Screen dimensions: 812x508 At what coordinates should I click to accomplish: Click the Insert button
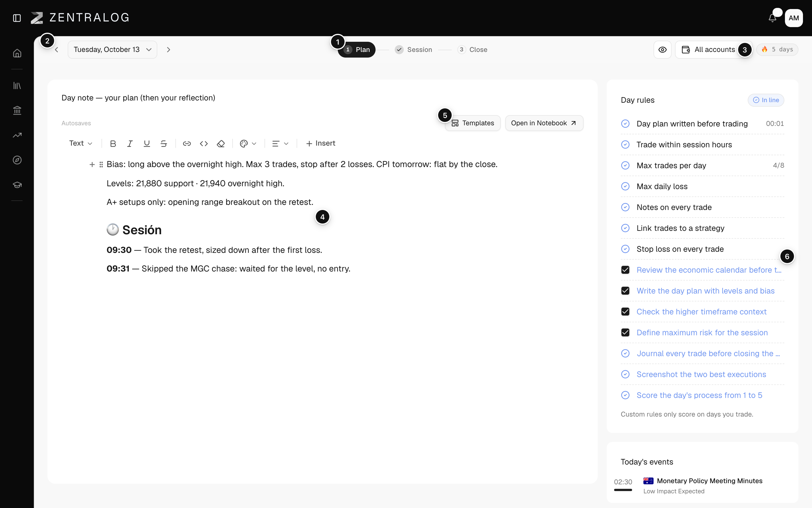[321, 143]
